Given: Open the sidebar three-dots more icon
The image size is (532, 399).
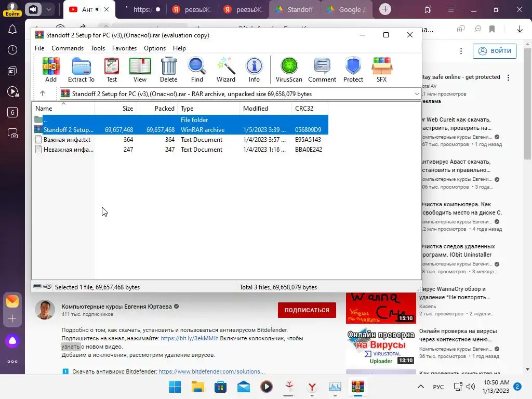Looking at the screenshot, I should point(12,362).
